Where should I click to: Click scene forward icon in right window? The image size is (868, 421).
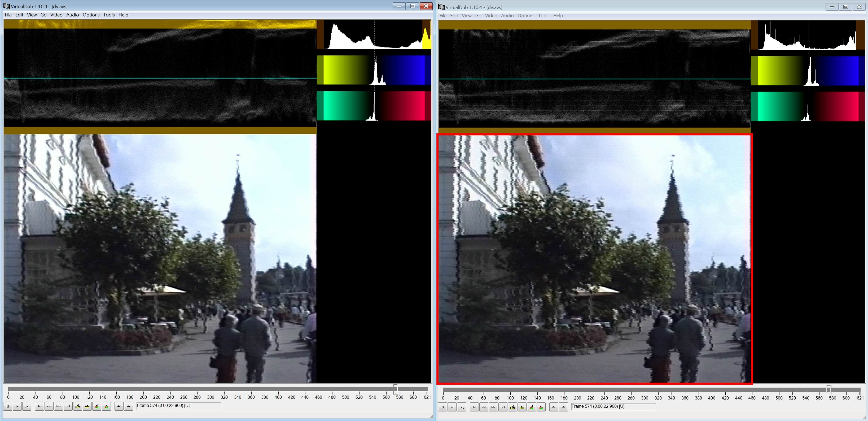coord(541,407)
